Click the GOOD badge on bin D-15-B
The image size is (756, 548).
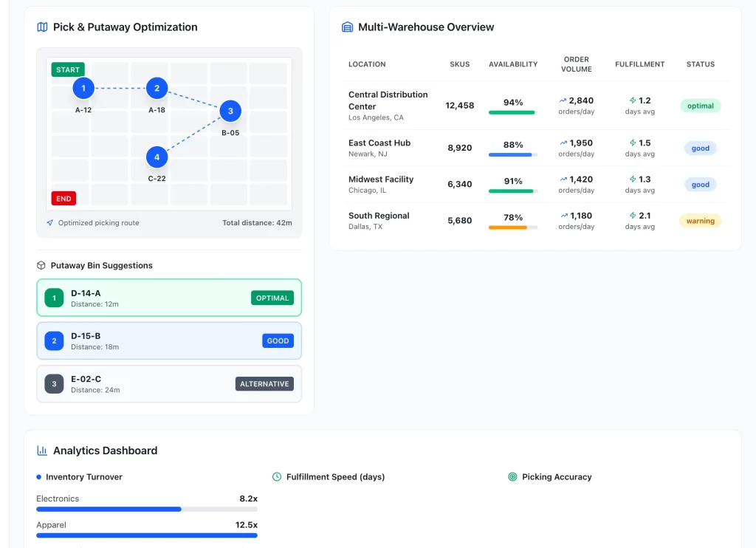pos(278,341)
